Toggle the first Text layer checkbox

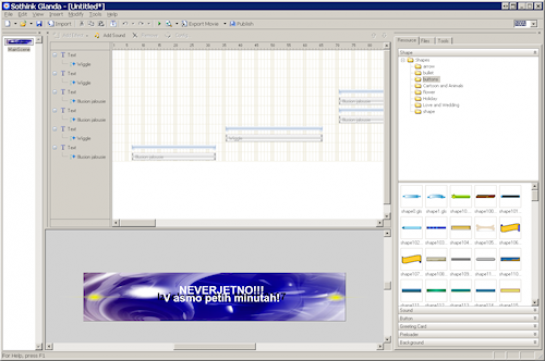55,55
